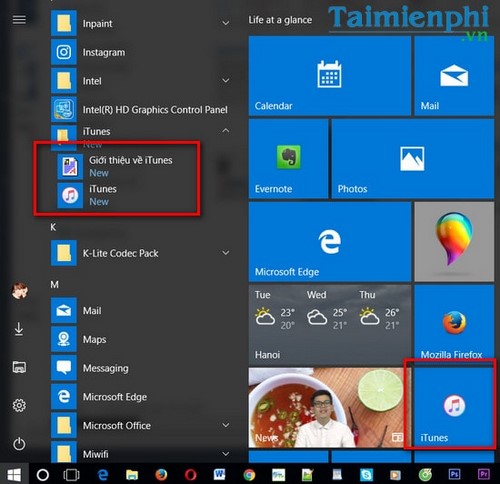Image resolution: width=500 pixels, height=484 pixels.
Task: Select the Microsoft Office folder
Action: (141, 425)
